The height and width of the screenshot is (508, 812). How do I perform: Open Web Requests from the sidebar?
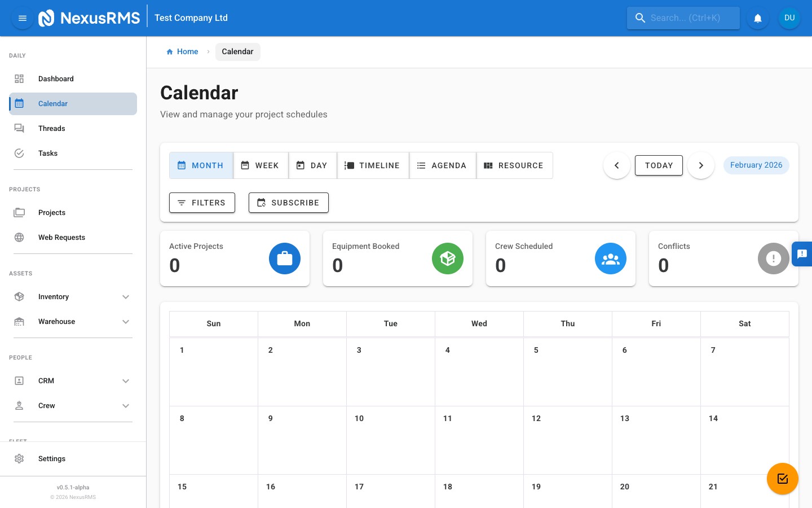click(61, 237)
